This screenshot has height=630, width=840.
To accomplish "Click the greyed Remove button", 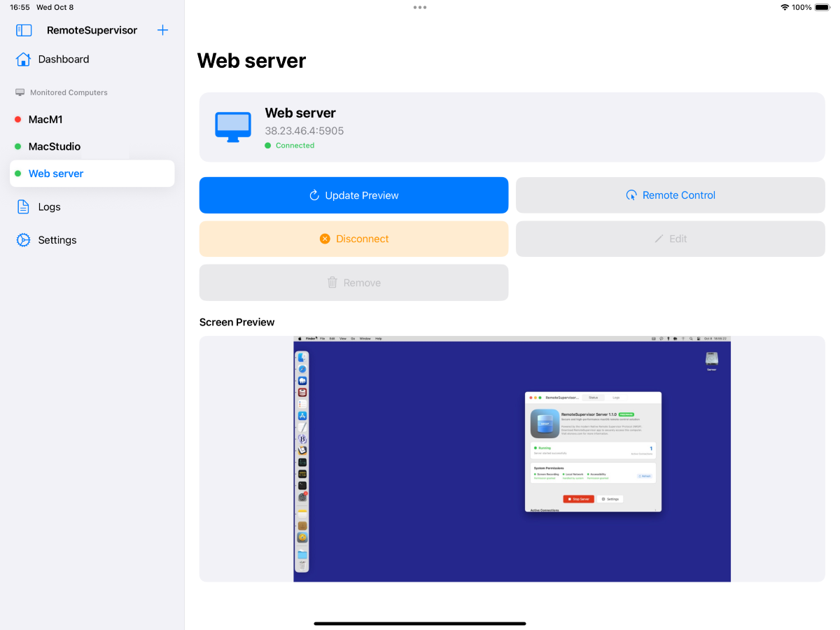I will pos(353,283).
